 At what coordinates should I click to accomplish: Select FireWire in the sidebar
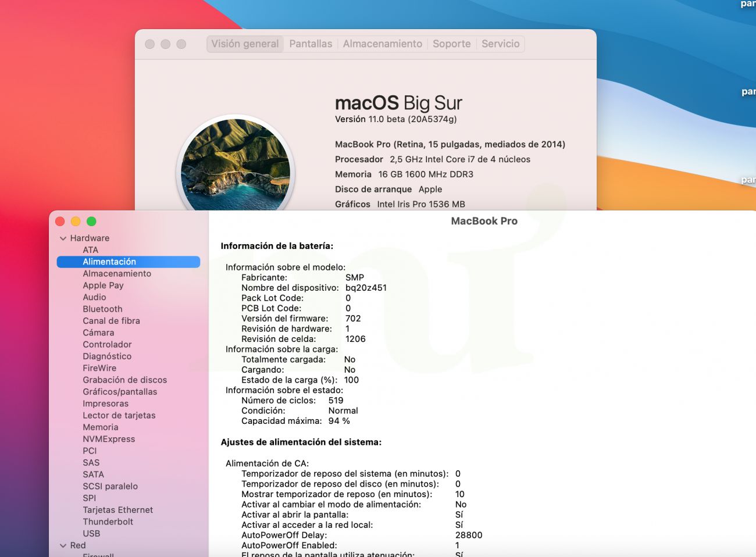99,368
